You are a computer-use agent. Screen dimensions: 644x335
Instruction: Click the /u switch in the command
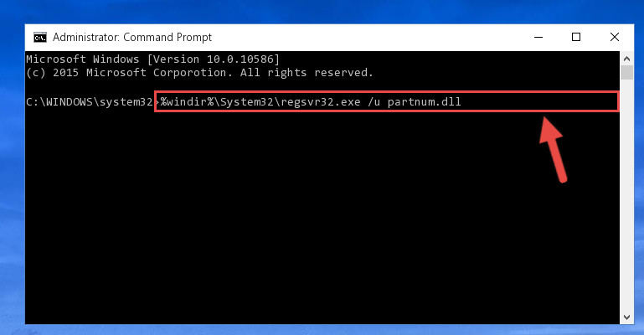click(374, 102)
